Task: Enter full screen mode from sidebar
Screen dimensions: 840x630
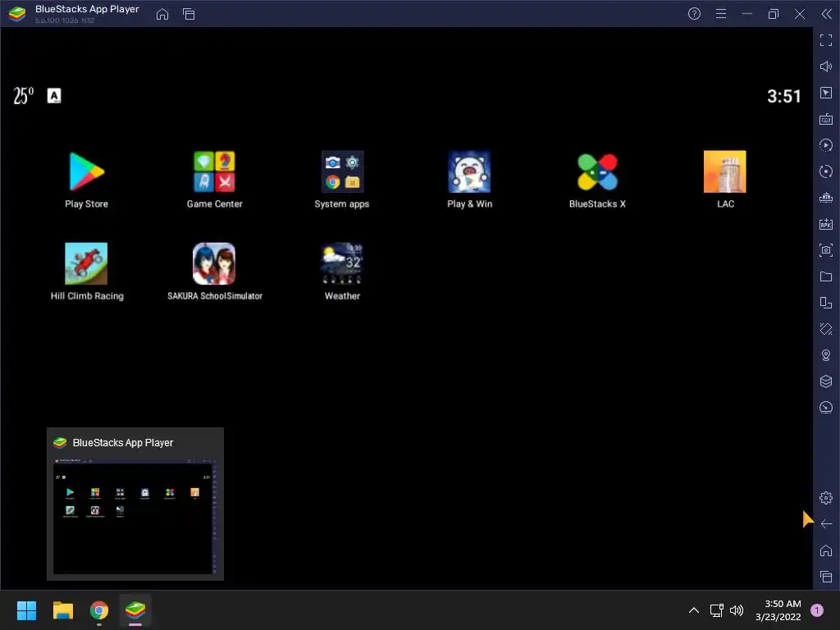Action: (826, 40)
